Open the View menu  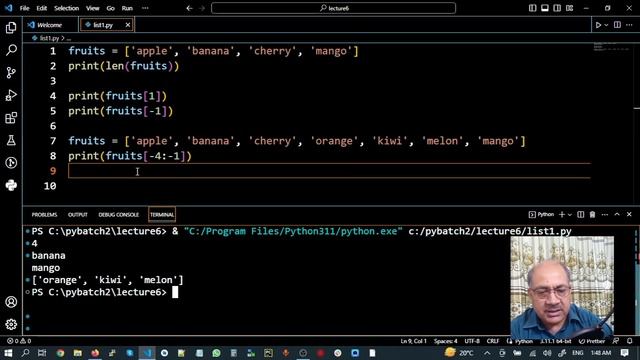tap(93, 8)
